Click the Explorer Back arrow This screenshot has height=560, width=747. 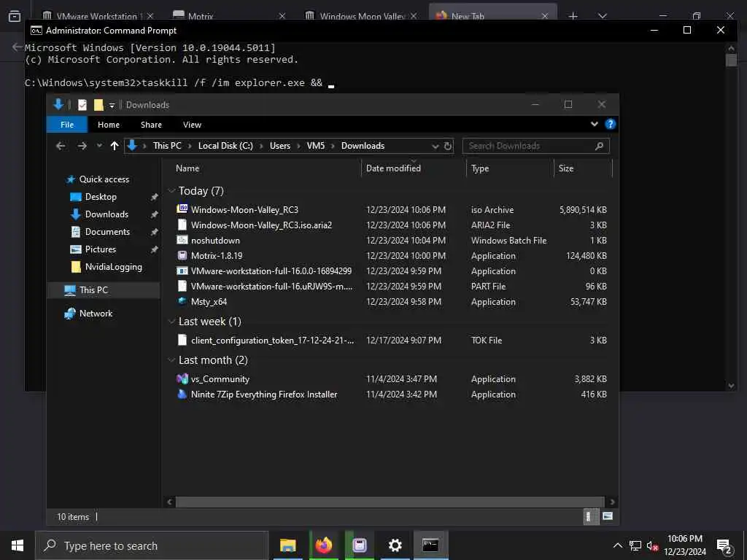pos(61,146)
